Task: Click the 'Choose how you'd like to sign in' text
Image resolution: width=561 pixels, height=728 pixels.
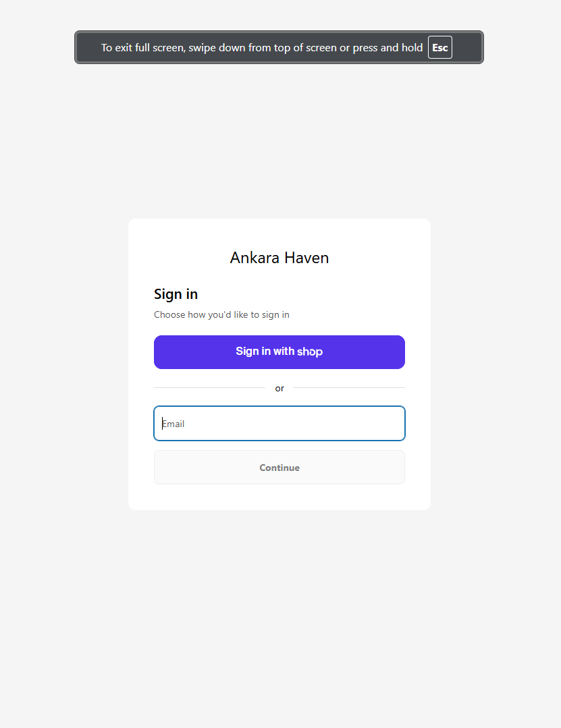Action: pyautogui.click(x=221, y=314)
